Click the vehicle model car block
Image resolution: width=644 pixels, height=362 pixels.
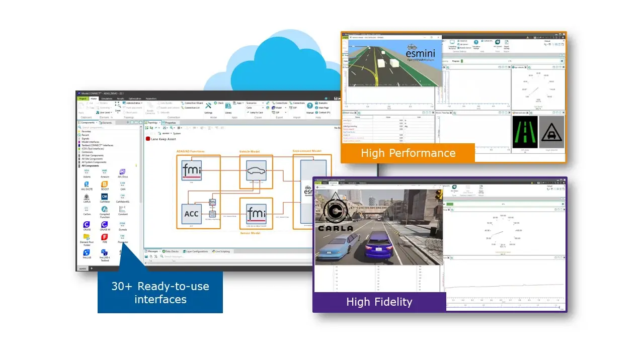coord(257,171)
